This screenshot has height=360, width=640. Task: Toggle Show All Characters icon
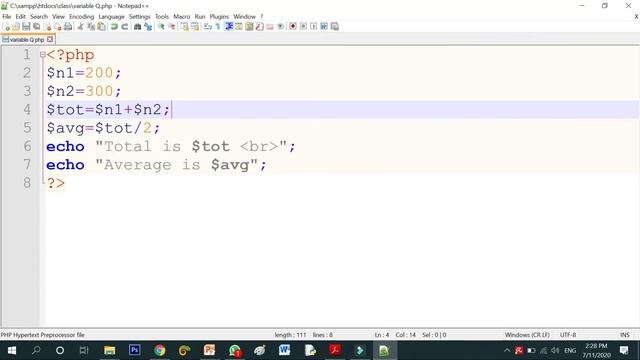[x=218, y=27]
